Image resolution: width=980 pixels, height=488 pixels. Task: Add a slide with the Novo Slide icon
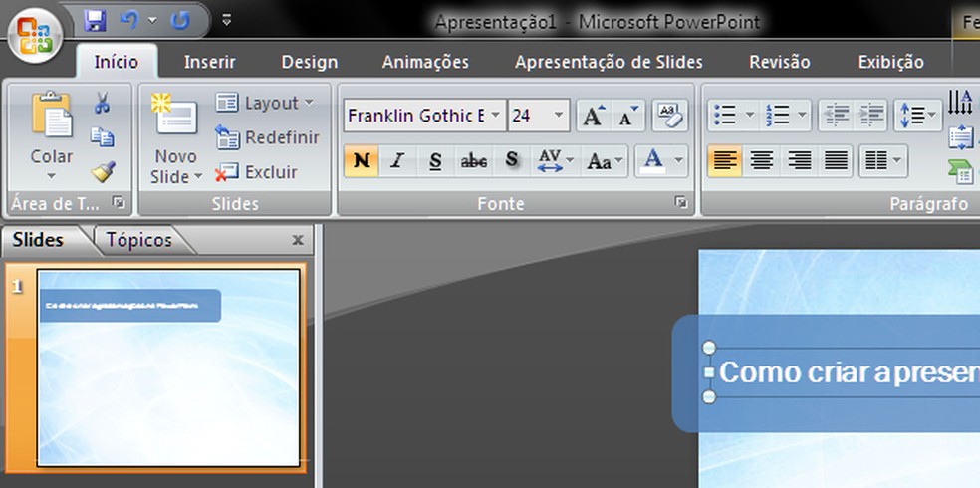point(175,115)
